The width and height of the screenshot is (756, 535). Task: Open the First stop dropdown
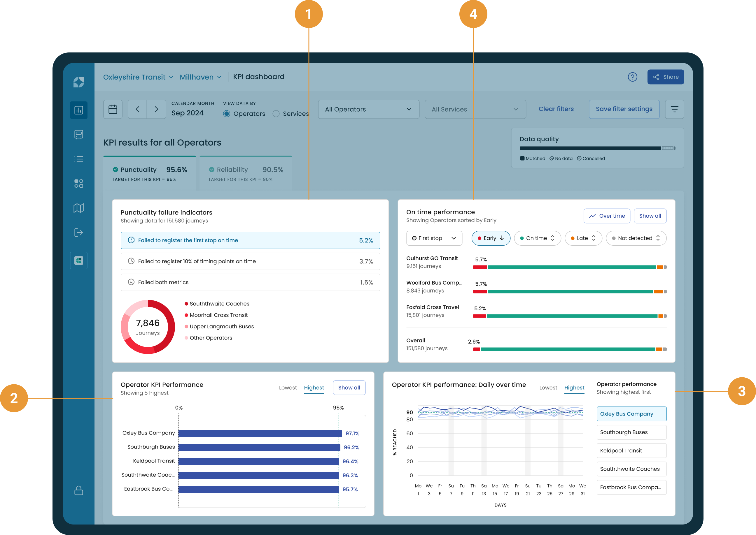pos(434,238)
